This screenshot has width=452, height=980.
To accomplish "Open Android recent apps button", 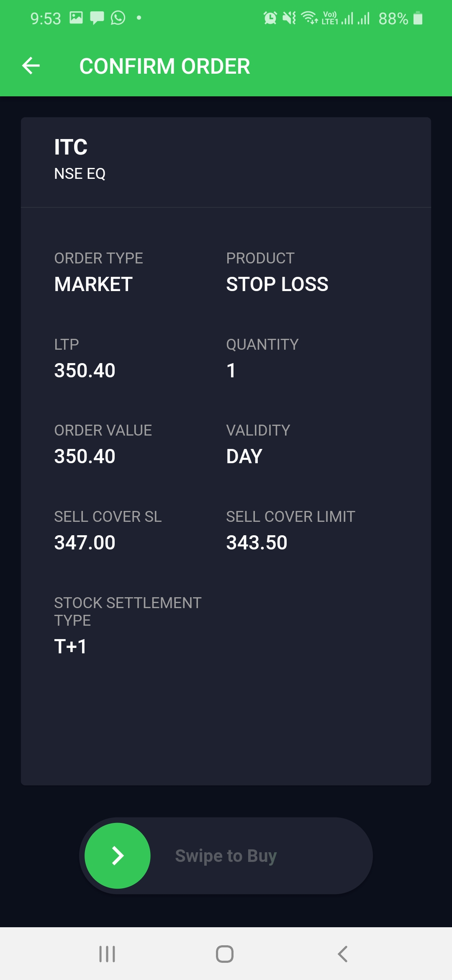I will click(x=107, y=954).
